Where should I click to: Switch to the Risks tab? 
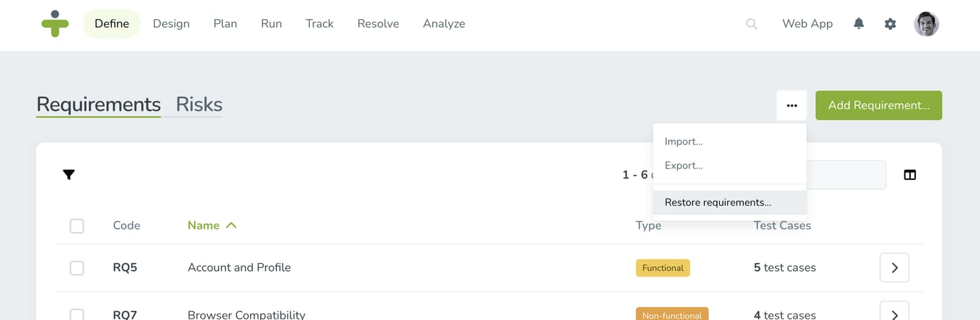coord(199,105)
